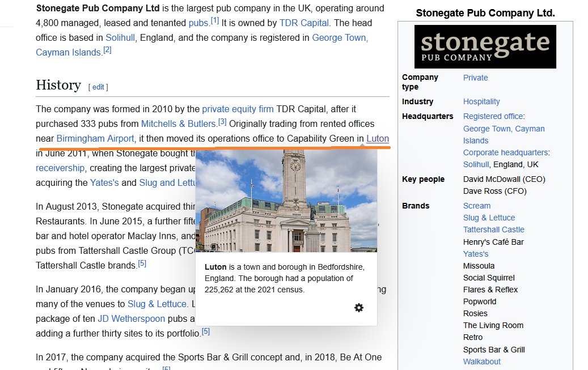Screen dimensions: 588x370
Task: Jump to citation [1]
Action: pos(214,20)
